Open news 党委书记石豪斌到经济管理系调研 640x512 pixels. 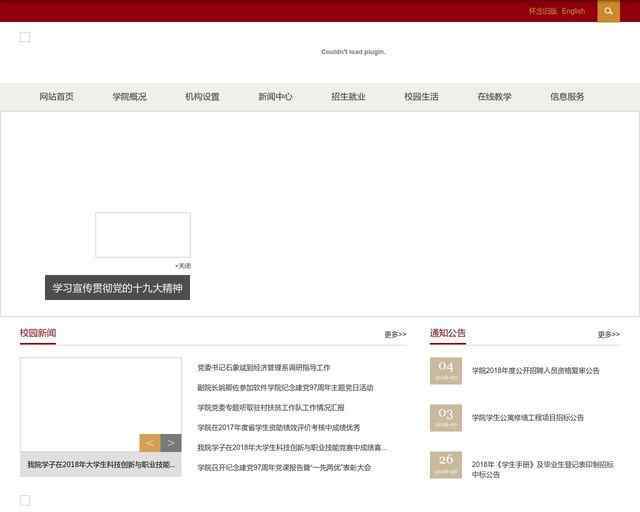264,367
